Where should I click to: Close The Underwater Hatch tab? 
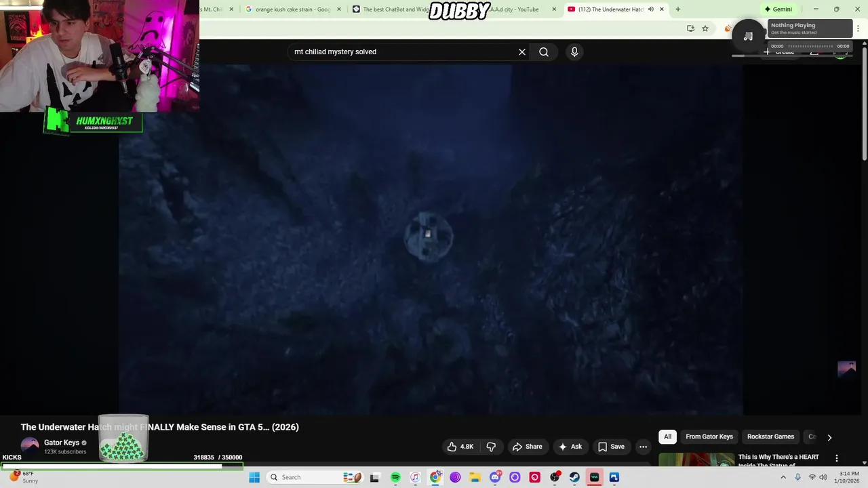coord(662,9)
